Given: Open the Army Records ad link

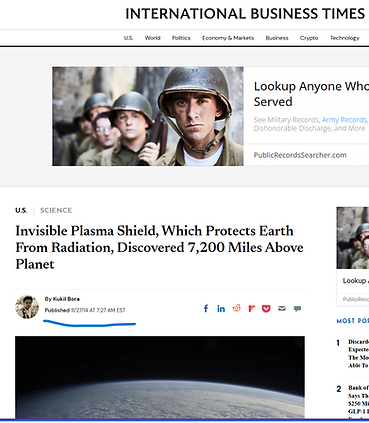Looking at the screenshot, I should [344, 120].
